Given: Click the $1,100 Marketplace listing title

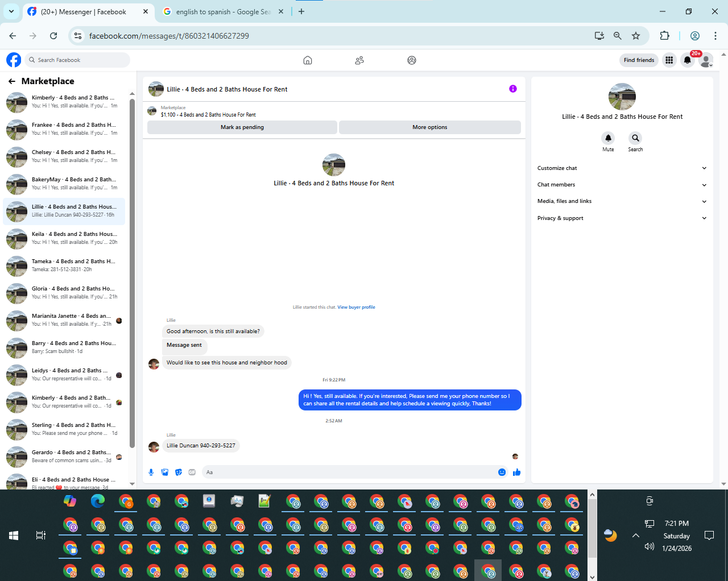Looking at the screenshot, I should click(208, 115).
